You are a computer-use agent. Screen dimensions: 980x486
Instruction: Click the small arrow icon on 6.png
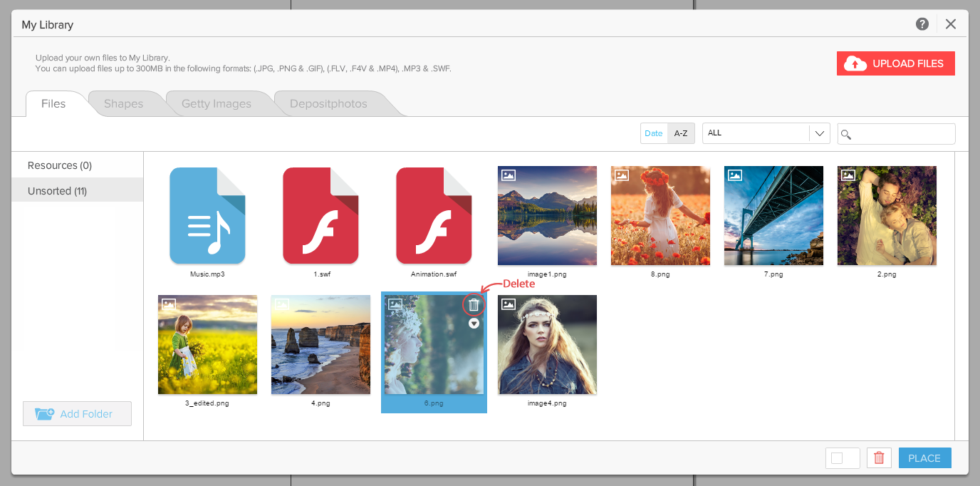[474, 324]
